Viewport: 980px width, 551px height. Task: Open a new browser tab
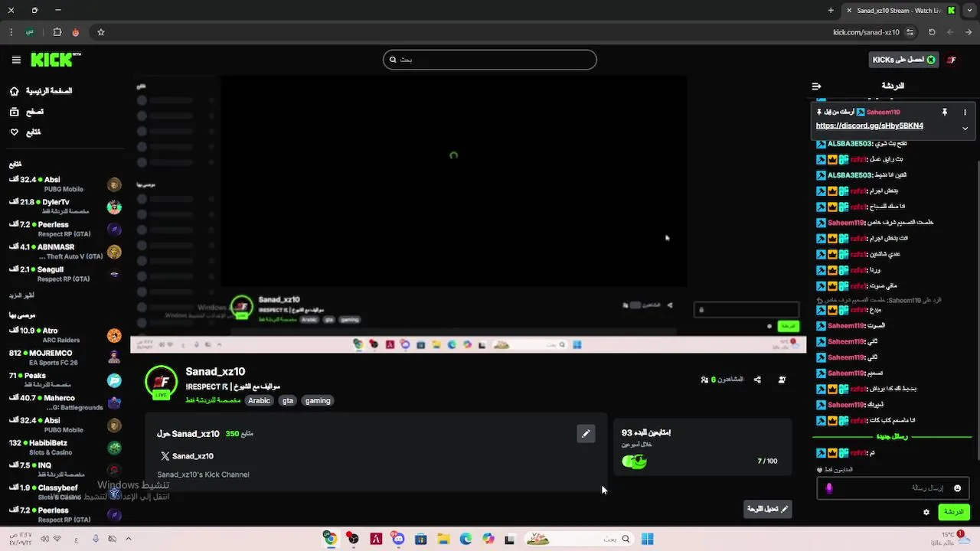[x=831, y=11]
